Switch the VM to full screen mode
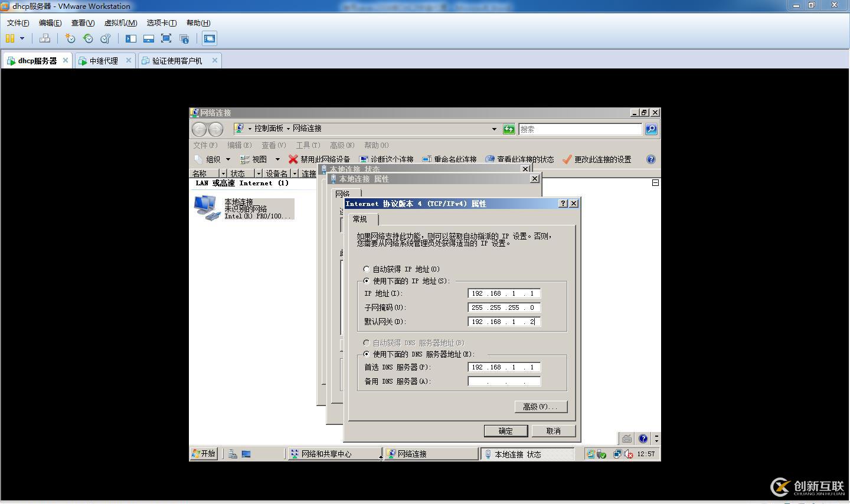 166,38
